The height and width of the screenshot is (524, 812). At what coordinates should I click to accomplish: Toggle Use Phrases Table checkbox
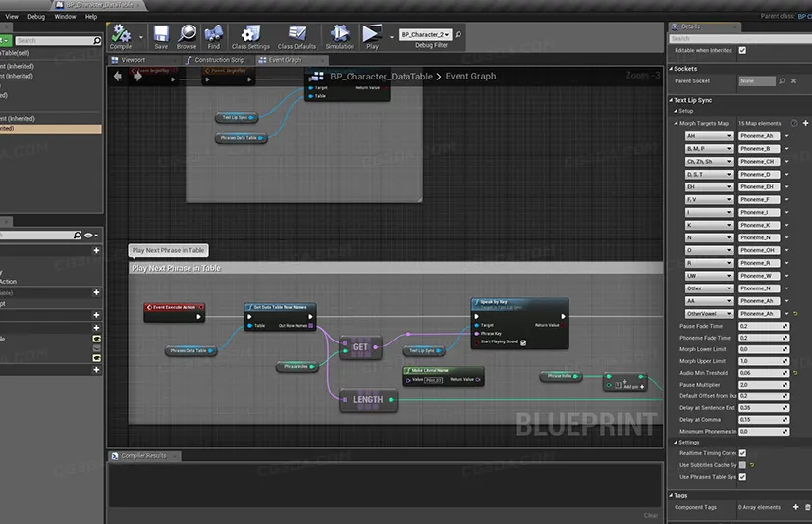tap(742, 476)
